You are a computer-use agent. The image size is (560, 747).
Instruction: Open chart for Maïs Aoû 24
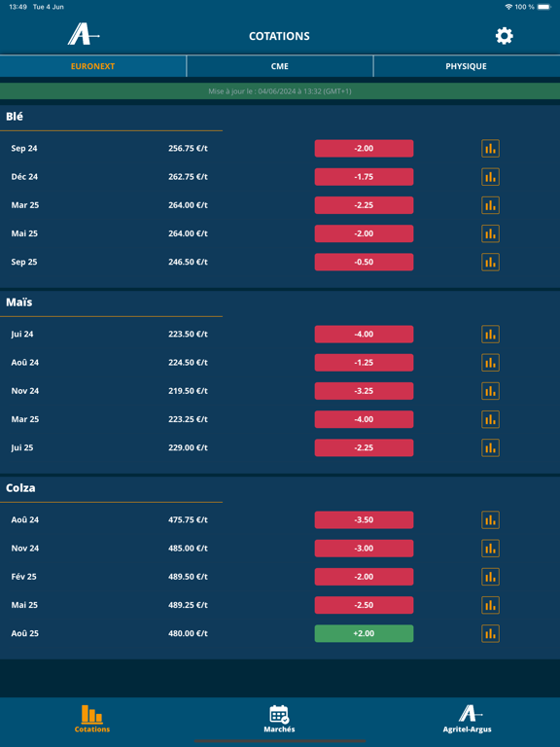(x=490, y=363)
